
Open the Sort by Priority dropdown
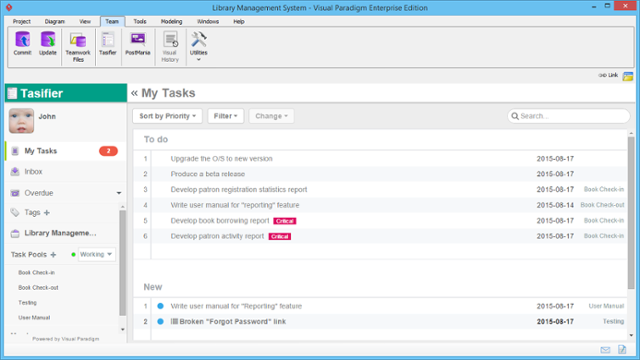point(167,116)
